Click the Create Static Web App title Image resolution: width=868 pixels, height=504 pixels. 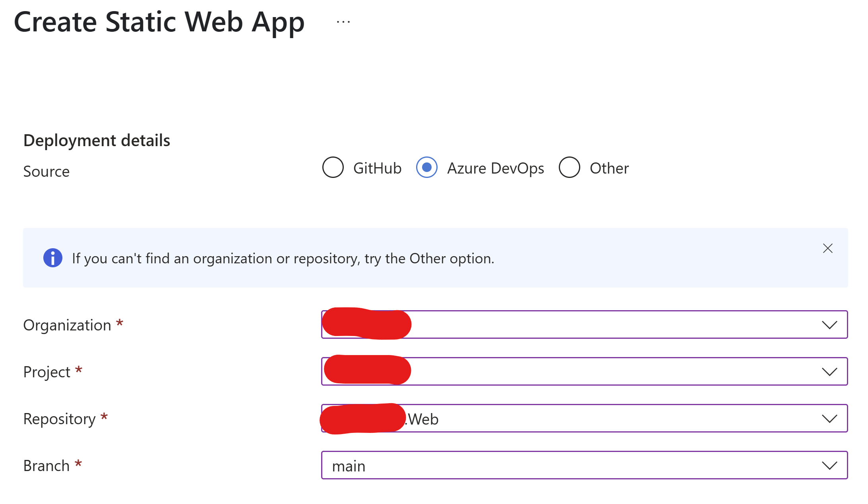[x=159, y=22]
